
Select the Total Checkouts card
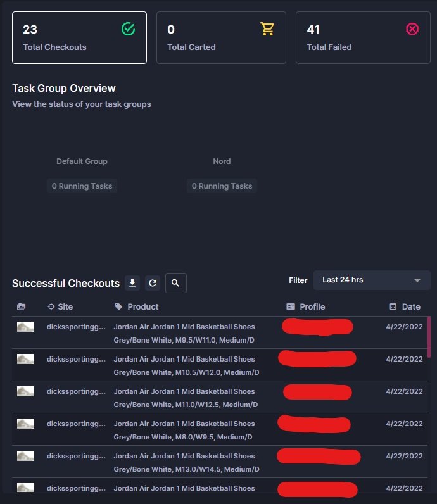click(x=79, y=37)
